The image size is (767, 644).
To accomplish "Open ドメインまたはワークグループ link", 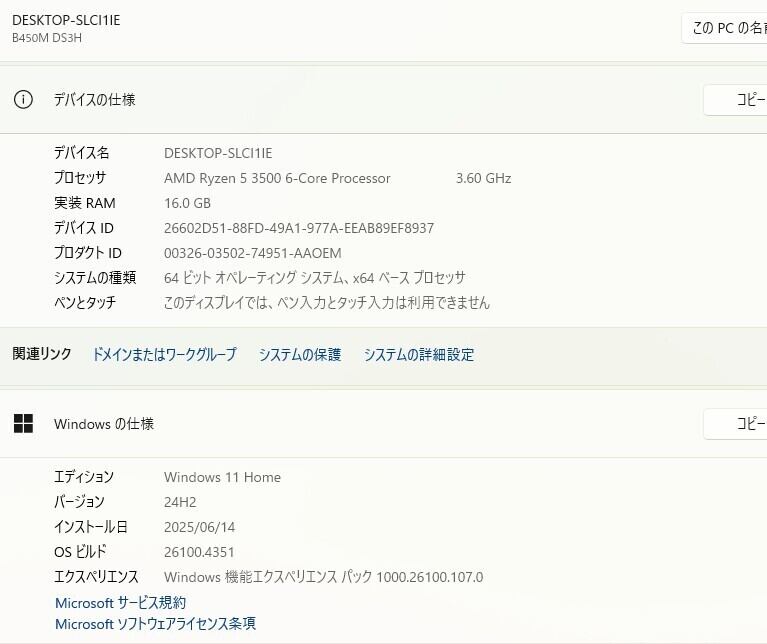I will tap(164, 354).
